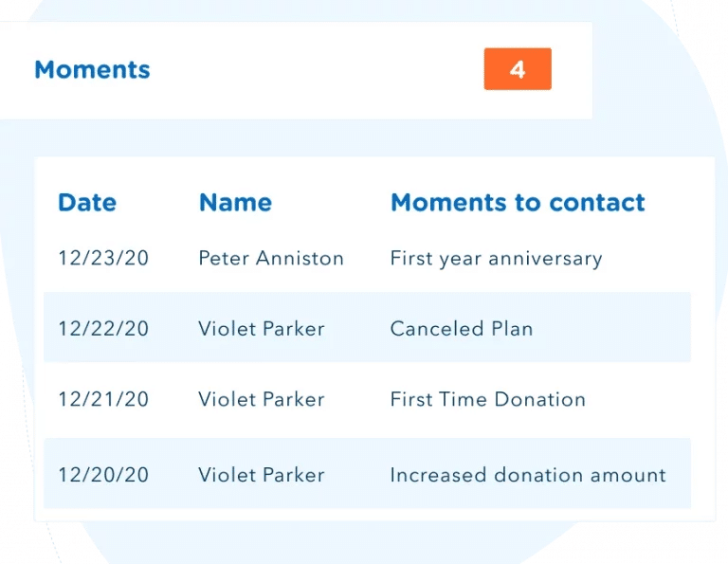Screen dimensions: 728x564
Task: Open the Moments panel title
Action: pyautogui.click(x=92, y=69)
